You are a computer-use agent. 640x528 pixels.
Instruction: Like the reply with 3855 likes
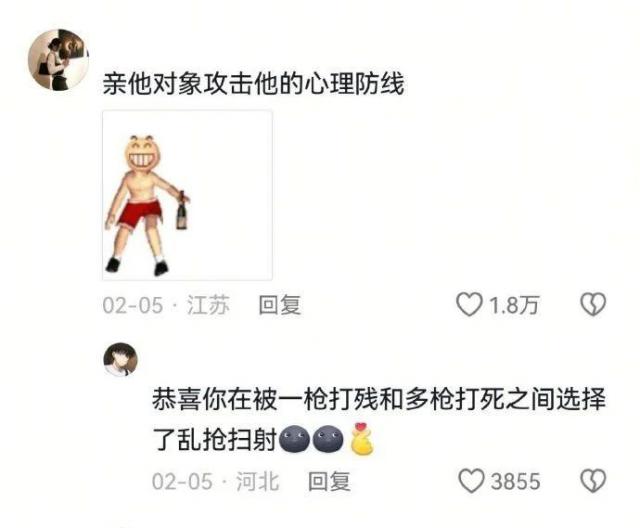pos(471,481)
